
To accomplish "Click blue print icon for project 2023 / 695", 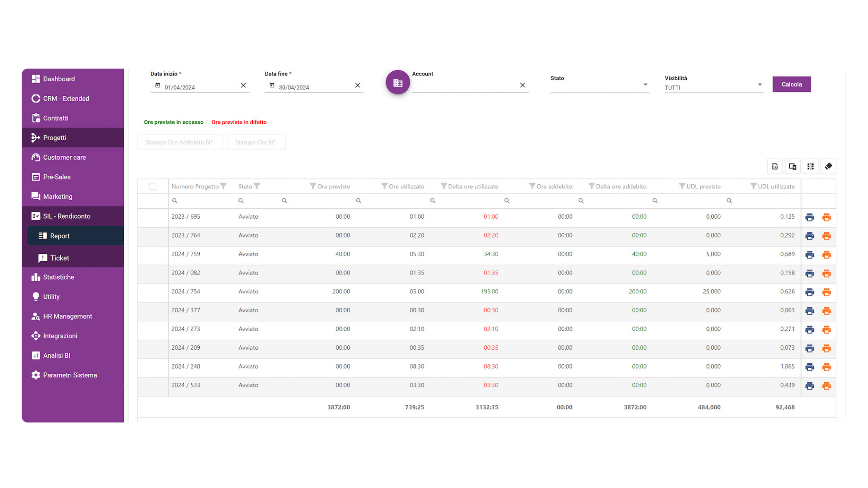I will [x=810, y=217].
